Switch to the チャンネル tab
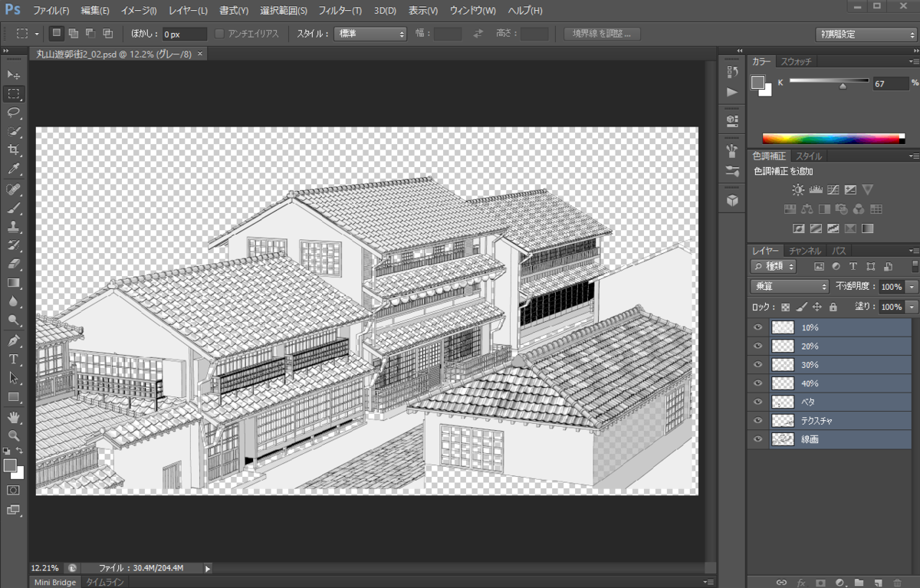The height and width of the screenshot is (588, 920). (803, 250)
